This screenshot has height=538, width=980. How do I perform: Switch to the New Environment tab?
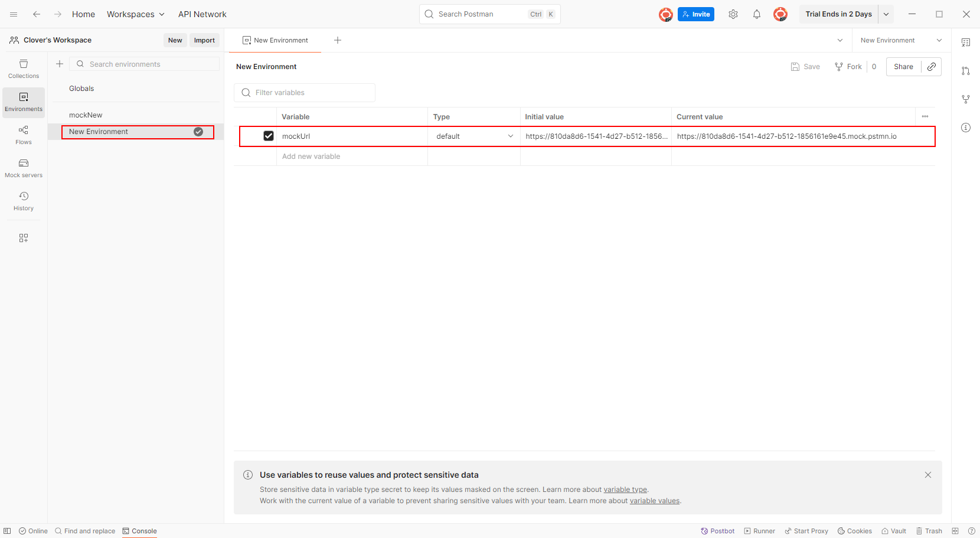click(275, 40)
